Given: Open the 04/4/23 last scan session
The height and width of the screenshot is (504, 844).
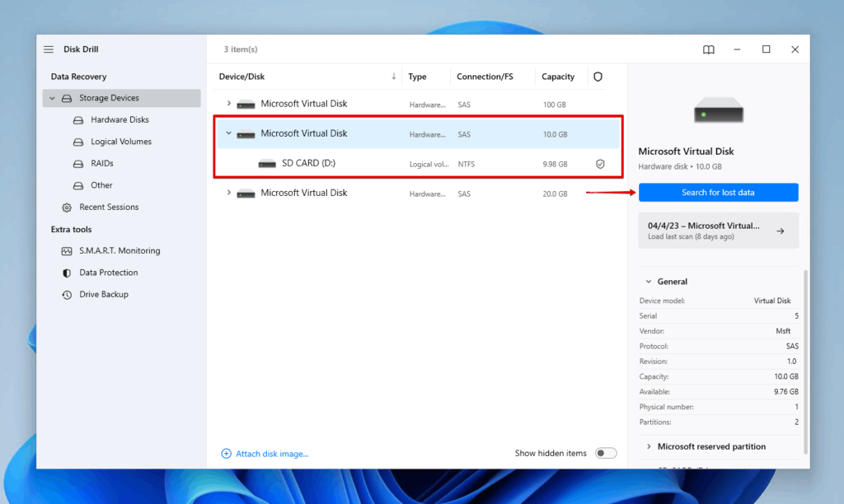Looking at the screenshot, I should [718, 230].
